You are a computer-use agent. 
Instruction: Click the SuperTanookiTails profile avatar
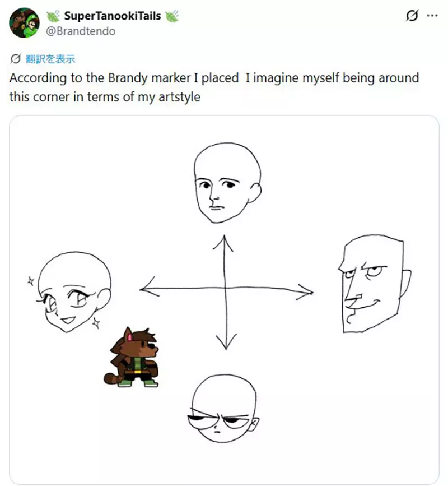coord(24,23)
